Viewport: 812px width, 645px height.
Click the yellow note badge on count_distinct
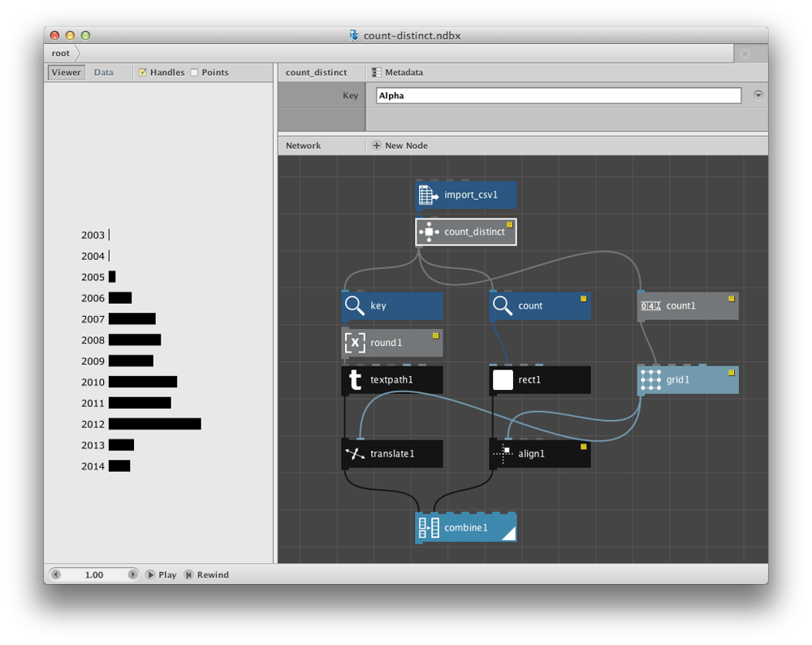510,225
